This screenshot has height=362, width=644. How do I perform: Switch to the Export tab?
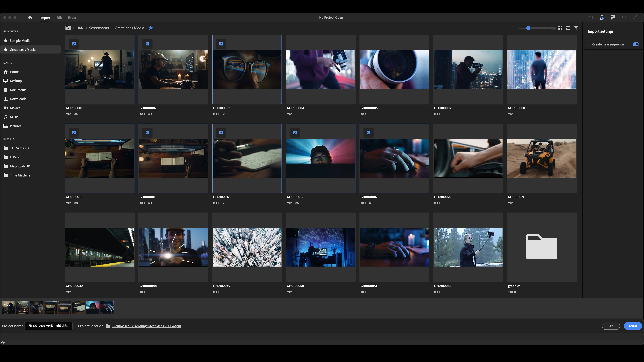click(x=73, y=18)
